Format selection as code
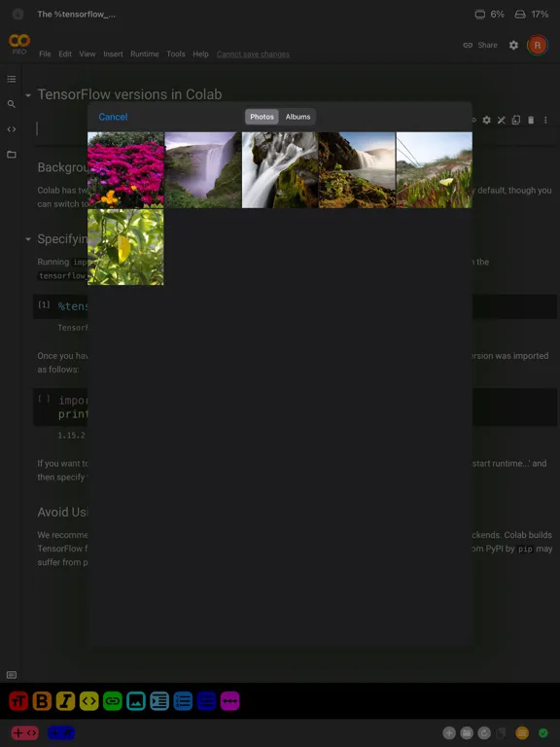Screen dimensions: 560x747 coord(89,700)
